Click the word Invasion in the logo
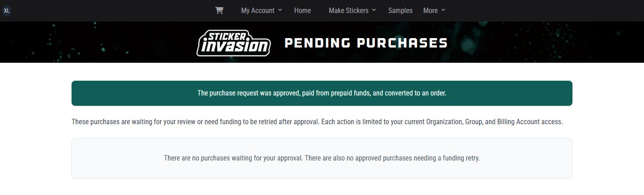Image resolution: width=644 pixels, height=195 pixels. pyautogui.click(x=235, y=48)
